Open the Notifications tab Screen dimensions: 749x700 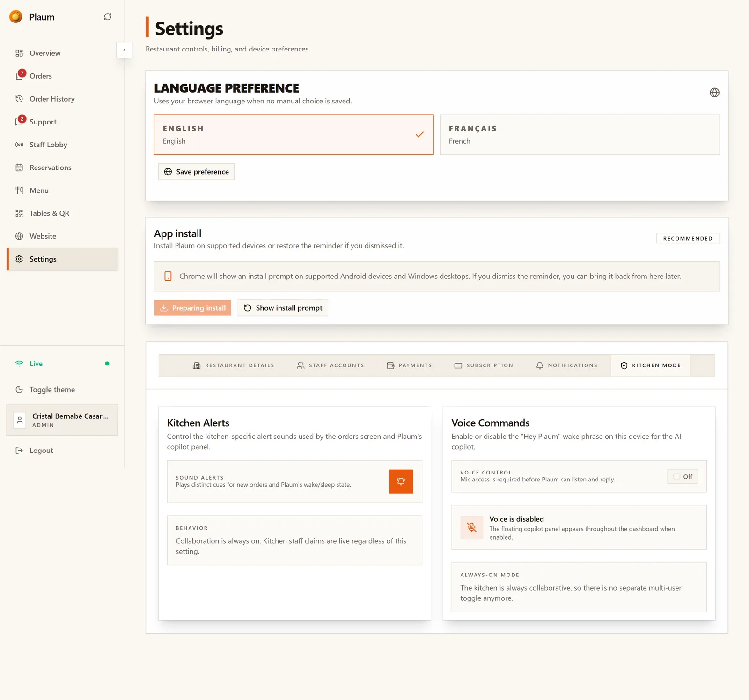tap(567, 365)
